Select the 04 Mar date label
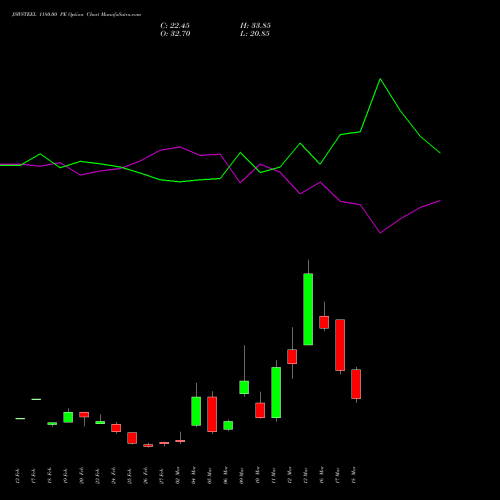Viewport: 500px width, 500px height. pos(194,476)
